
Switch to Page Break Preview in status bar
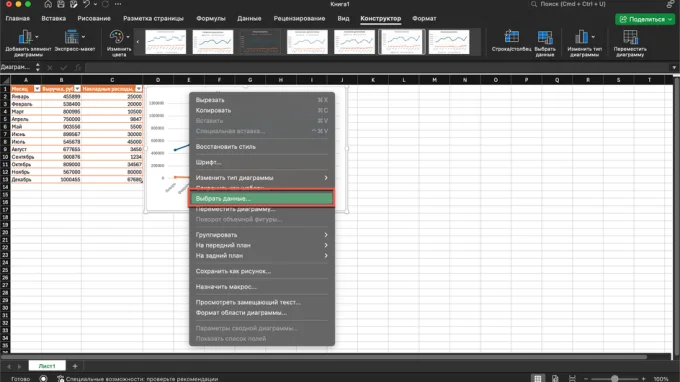pyautogui.click(x=572, y=379)
